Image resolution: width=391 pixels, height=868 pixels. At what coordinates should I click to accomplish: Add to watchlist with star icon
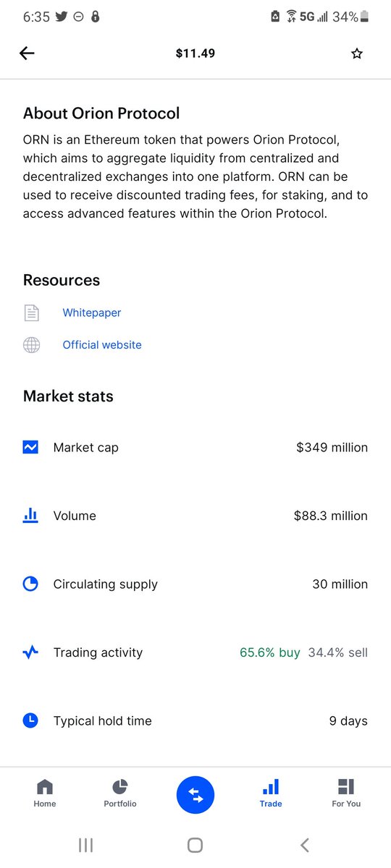(357, 54)
